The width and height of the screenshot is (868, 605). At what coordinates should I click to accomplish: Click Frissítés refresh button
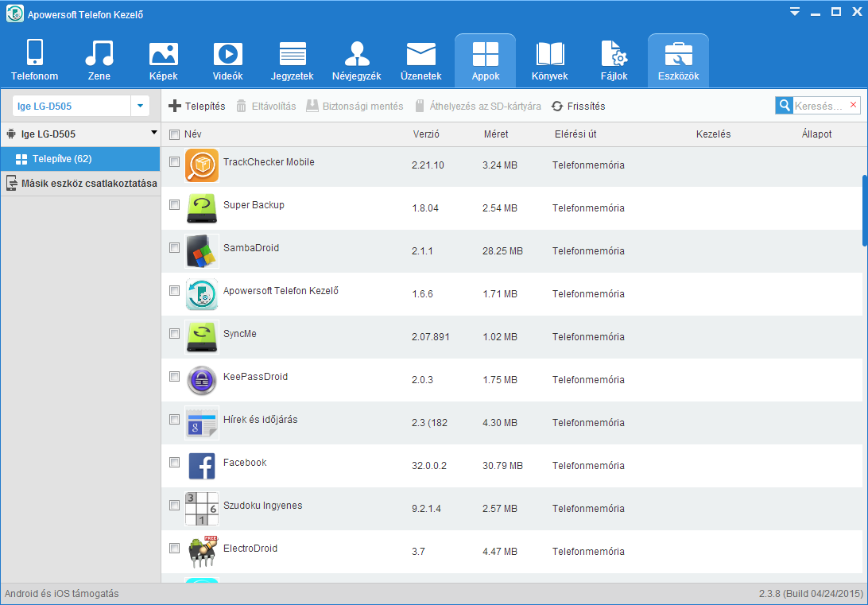[x=579, y=107]
